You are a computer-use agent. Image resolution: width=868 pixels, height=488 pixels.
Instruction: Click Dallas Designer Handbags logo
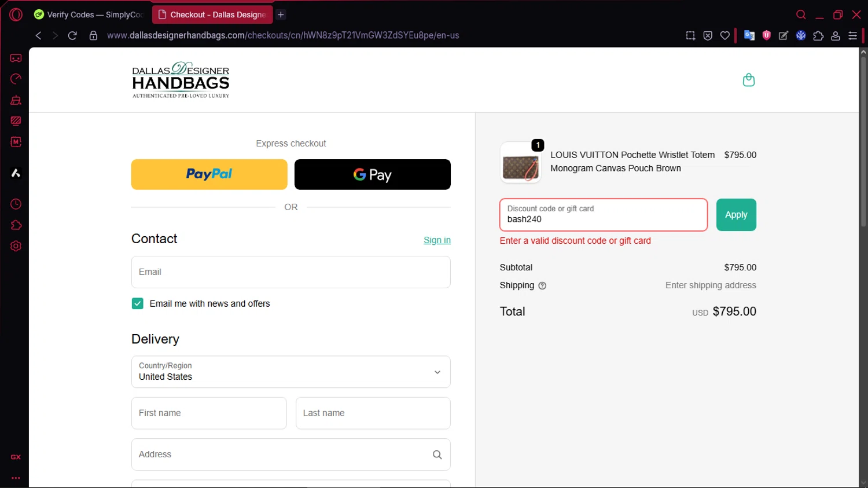click(181, 80)
